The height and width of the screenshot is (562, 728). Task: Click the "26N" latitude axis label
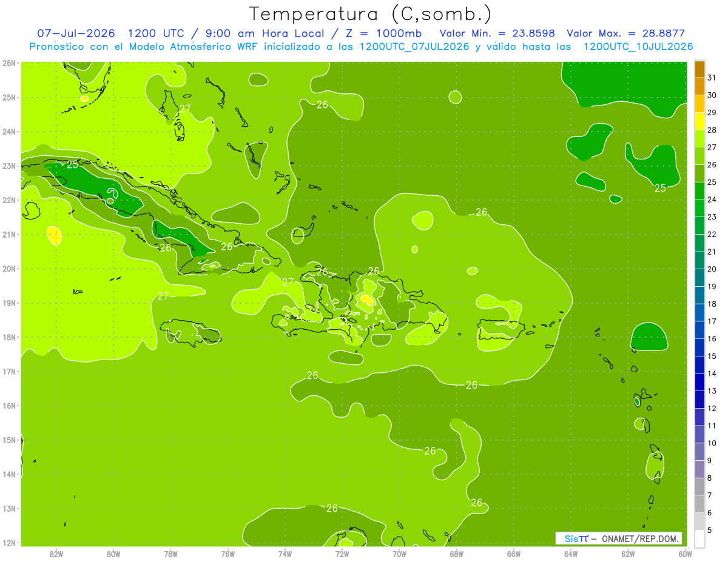pyautogui.click(x=8, y=63)
